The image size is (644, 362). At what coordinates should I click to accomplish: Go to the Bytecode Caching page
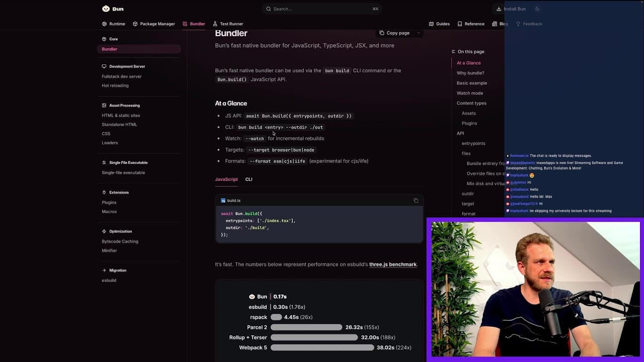click(x=120, y=241)
